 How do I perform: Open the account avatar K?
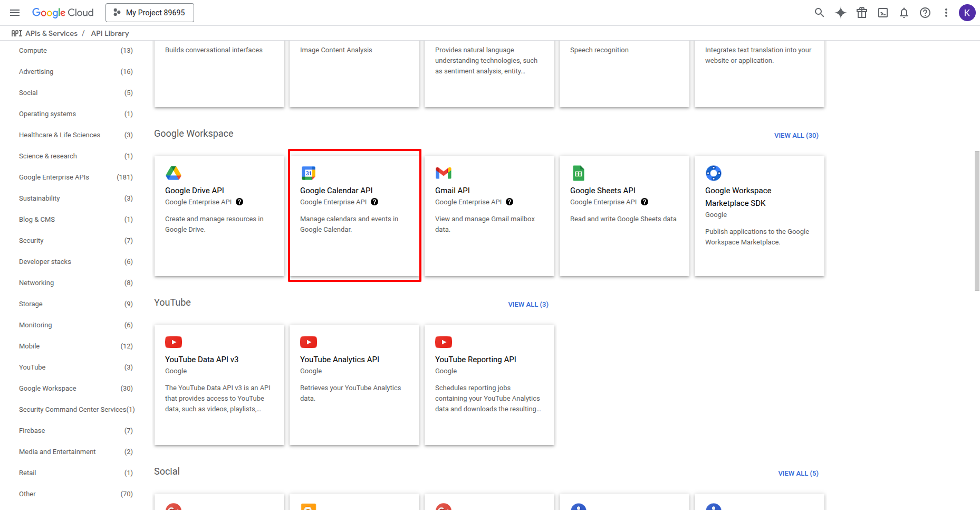coord(967,13)
